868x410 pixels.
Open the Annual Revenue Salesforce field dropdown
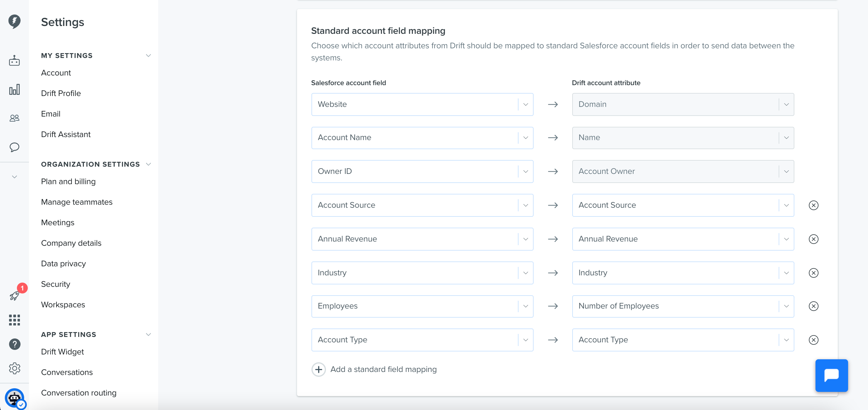pos(422,239)
